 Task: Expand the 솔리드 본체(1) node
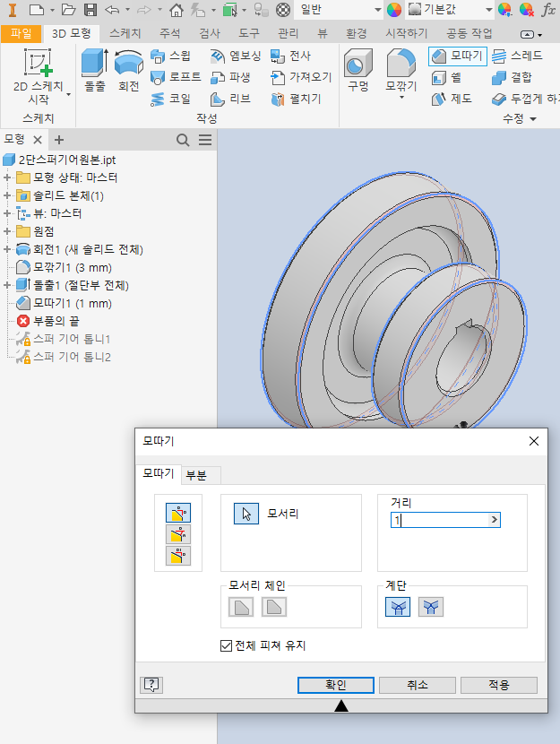(6, 195)
